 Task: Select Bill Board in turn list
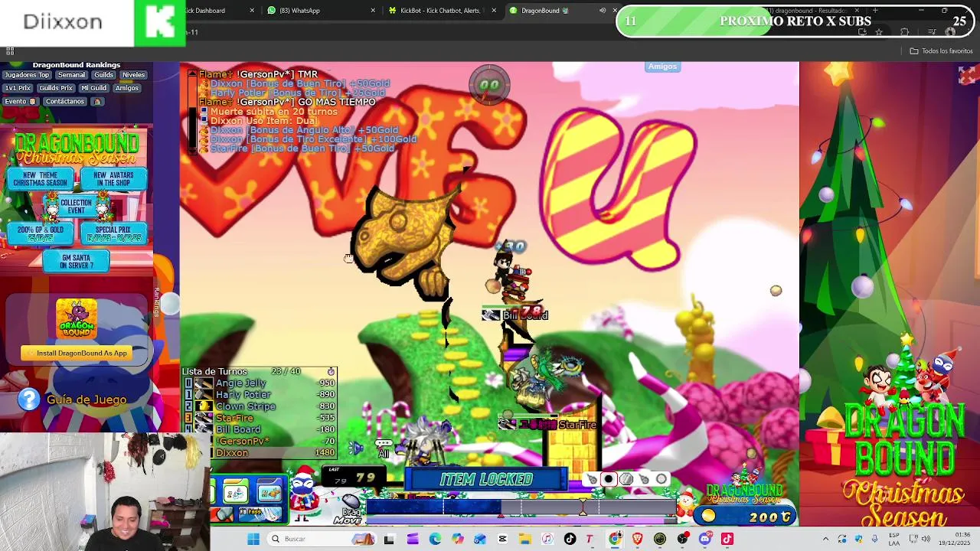[x=260, y=429]
